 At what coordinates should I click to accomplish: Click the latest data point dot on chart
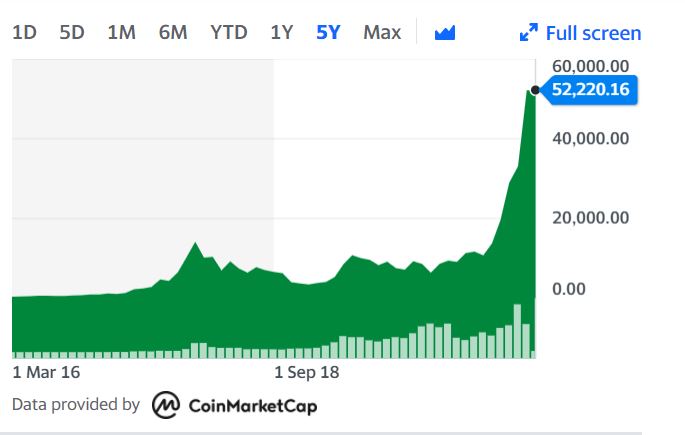coord(535,90)
